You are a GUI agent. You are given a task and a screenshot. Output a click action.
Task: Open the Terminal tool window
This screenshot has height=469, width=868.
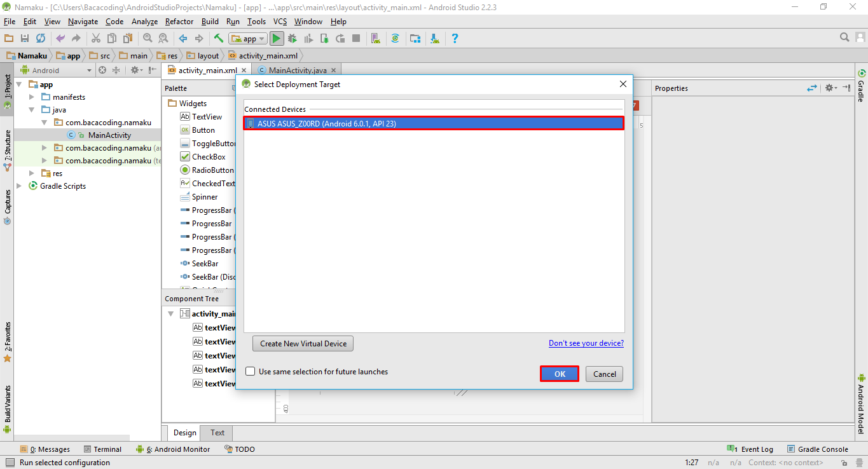click(x=101, y=449)
